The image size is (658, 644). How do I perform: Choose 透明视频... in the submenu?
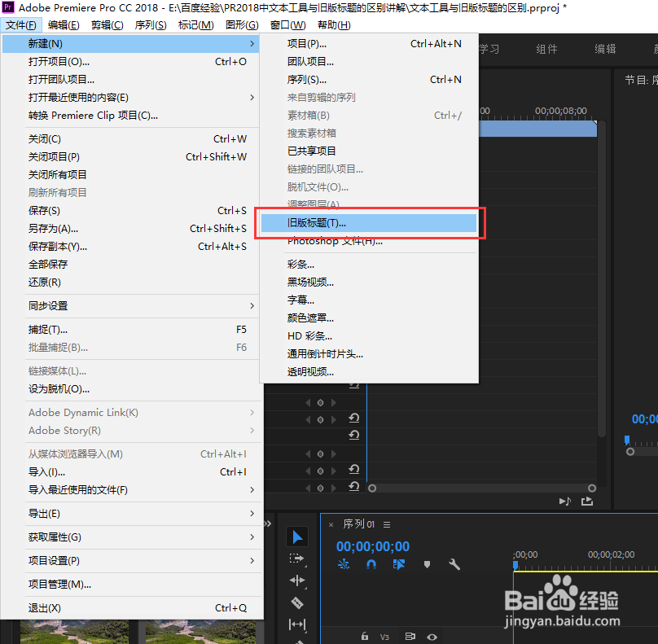pos(368,372)
